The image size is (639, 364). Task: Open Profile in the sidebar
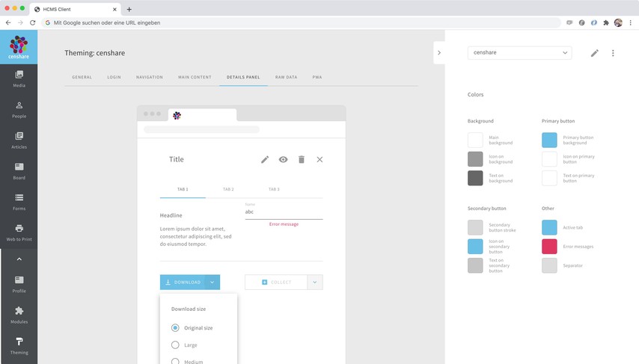[x=19, y=285]
